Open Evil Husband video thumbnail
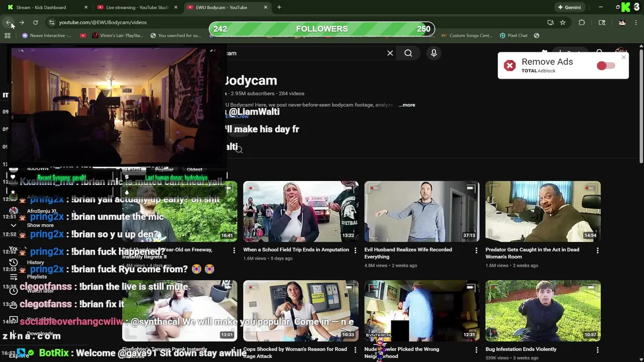Screen dimensions: 644x362 click(x=422, y=211)
